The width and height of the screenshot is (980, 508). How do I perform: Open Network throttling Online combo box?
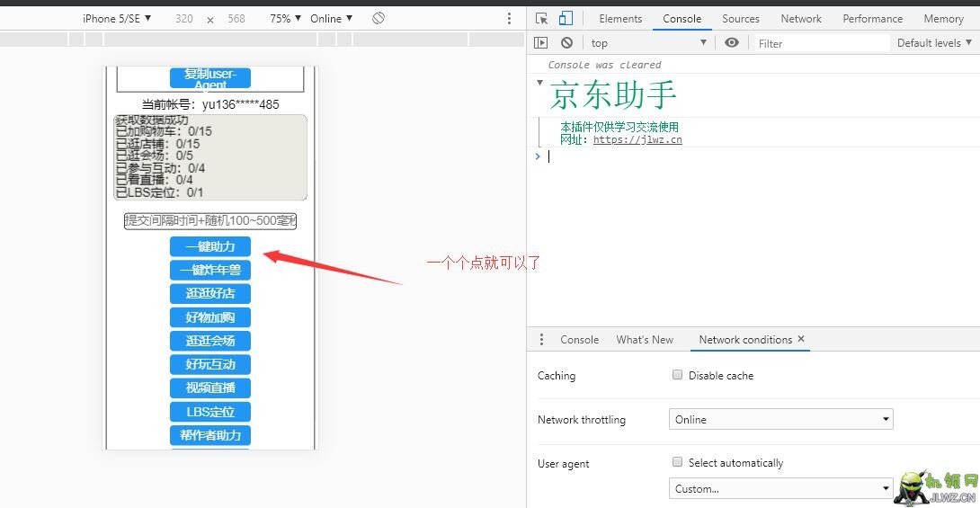point(780,419)
